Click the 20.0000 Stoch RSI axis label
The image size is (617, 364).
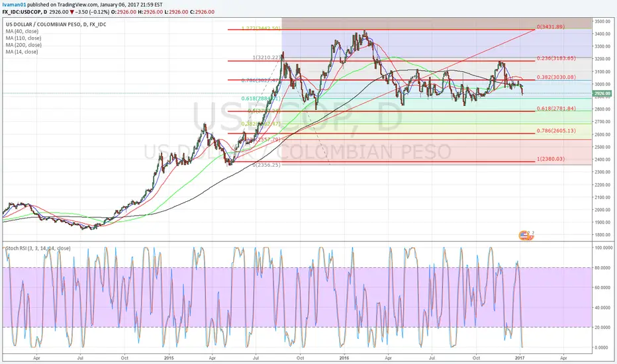coord(603,328)
